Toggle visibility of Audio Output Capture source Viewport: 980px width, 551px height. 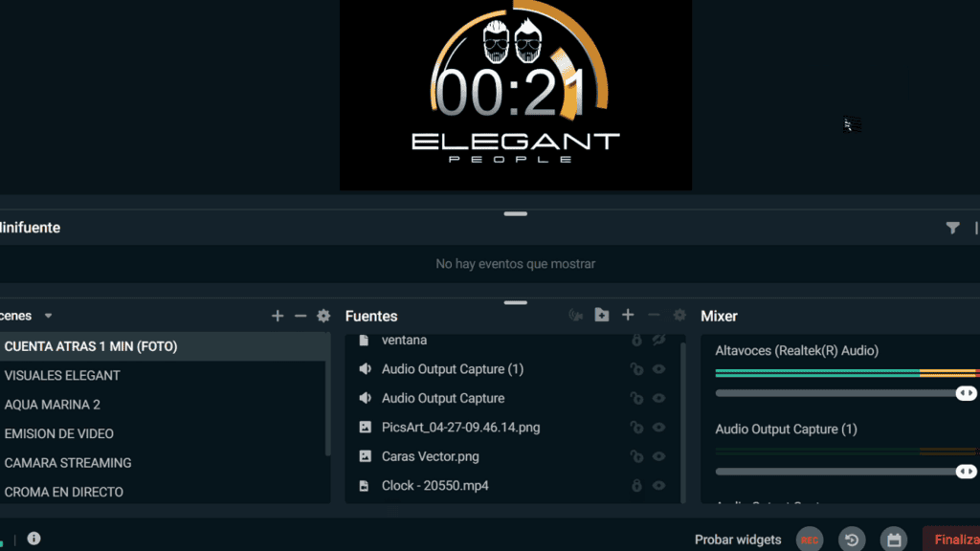point(658,398)
